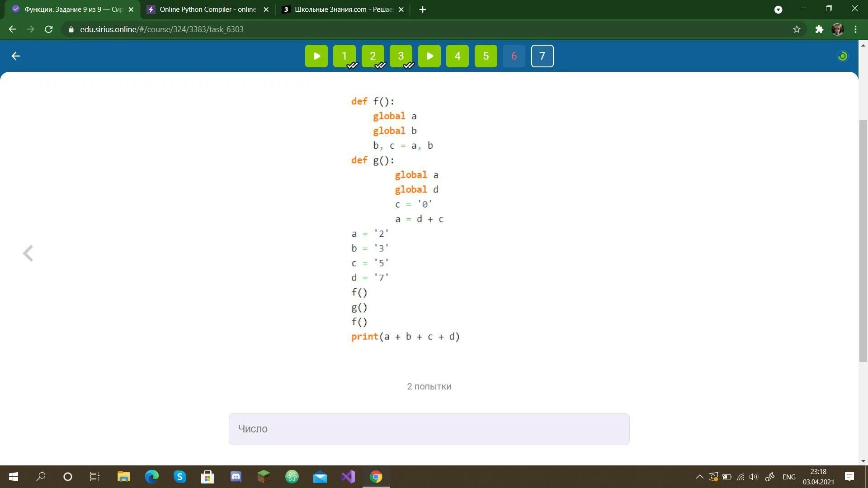
Task: Select browser favorites/bookmark star icon
Action: click(x=797, y=28)
